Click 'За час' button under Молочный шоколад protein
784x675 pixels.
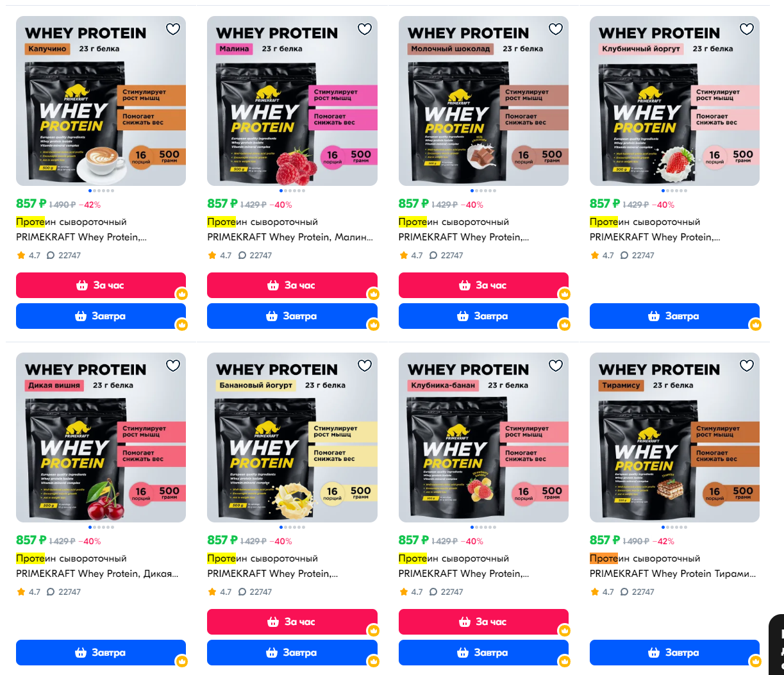point(483,285)
